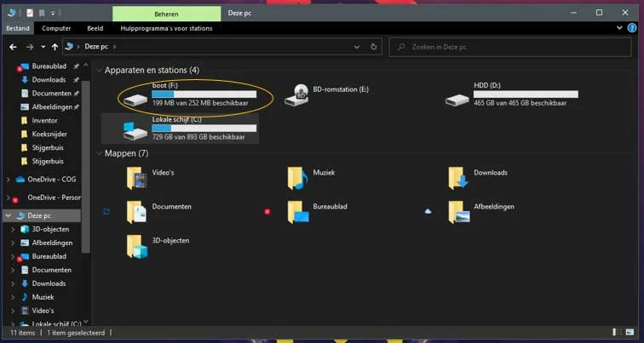This screenshot has width=644, height=343.
Task: Open Hulpprogramma's voor stations tab
Action: pos(166,28)
